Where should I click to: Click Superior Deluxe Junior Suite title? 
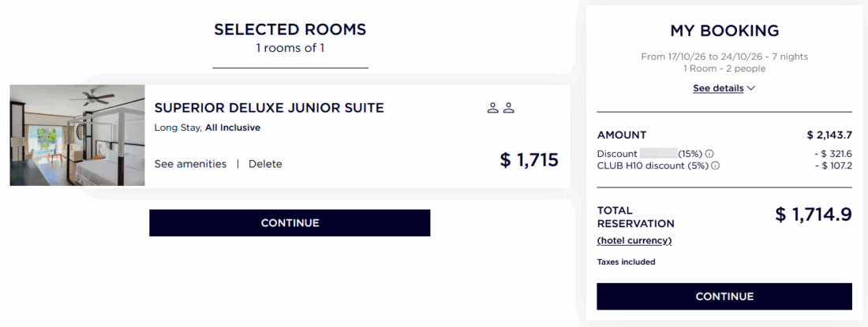[x=269, y=108]
